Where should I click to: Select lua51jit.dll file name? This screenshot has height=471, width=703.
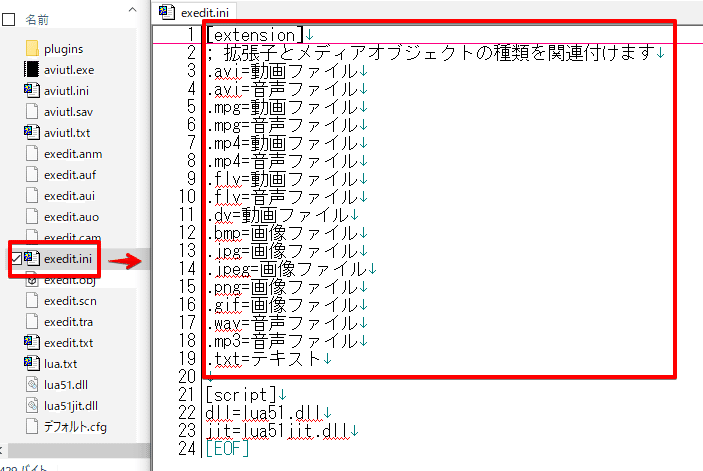point(71,406)
